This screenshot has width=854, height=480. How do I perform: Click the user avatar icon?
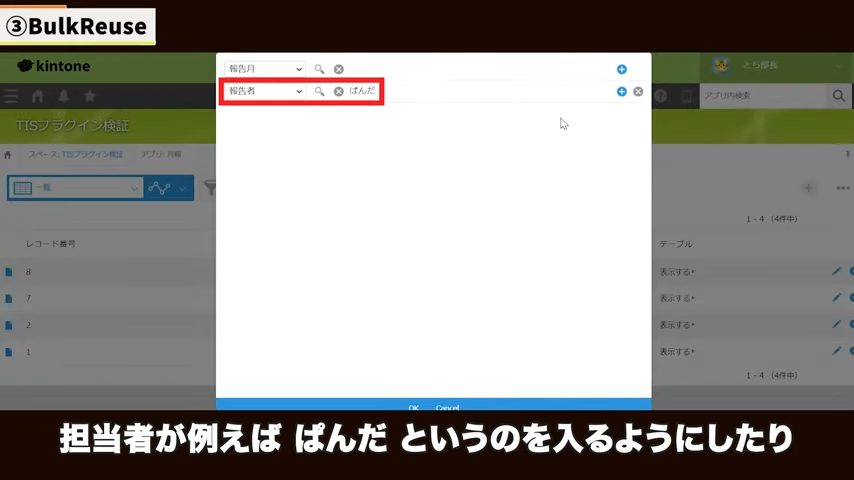coord(721,65)
